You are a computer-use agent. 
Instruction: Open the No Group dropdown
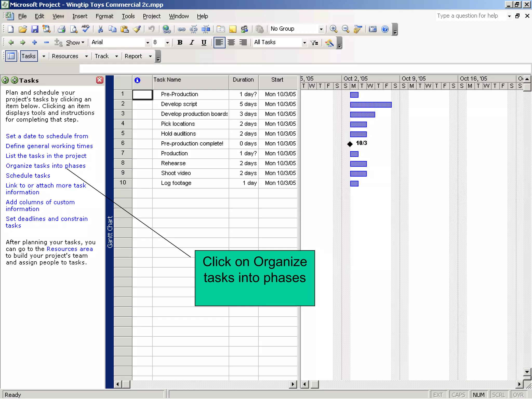click(x=321, y=29)
